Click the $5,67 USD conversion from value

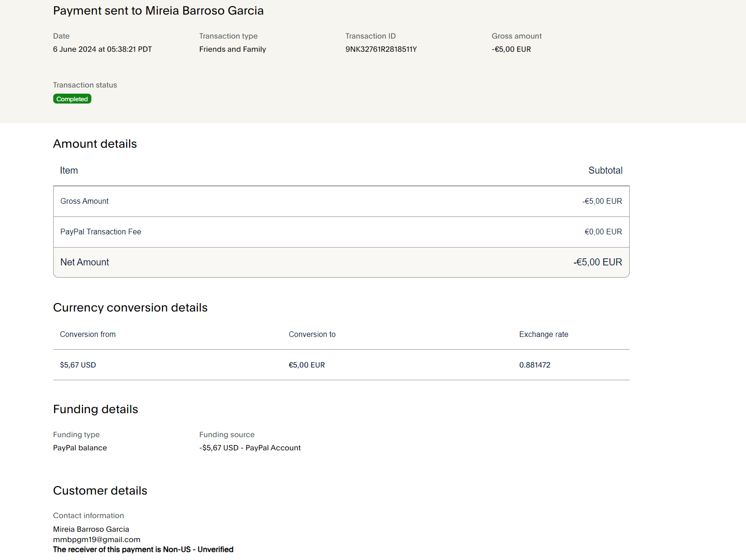[x=78, y=365]
